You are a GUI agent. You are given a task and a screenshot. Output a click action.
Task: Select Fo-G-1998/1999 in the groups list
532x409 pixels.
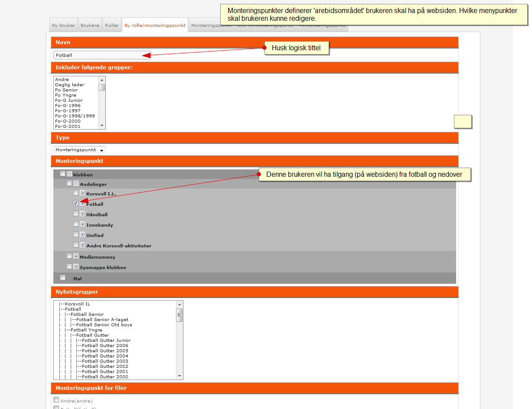(x=75, y=116)
